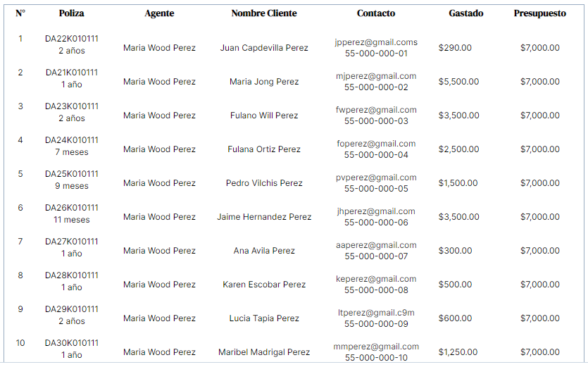Click client Karen Escobar Perez
This screenshot has height=367, width=588.
[x=264, y=285]
